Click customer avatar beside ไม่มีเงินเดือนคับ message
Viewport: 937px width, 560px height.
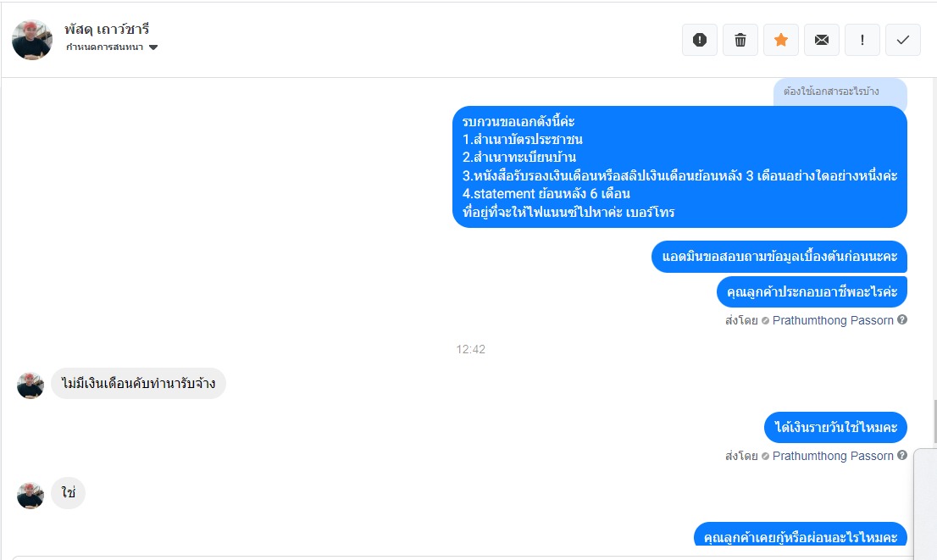click(x=30, y=385)
